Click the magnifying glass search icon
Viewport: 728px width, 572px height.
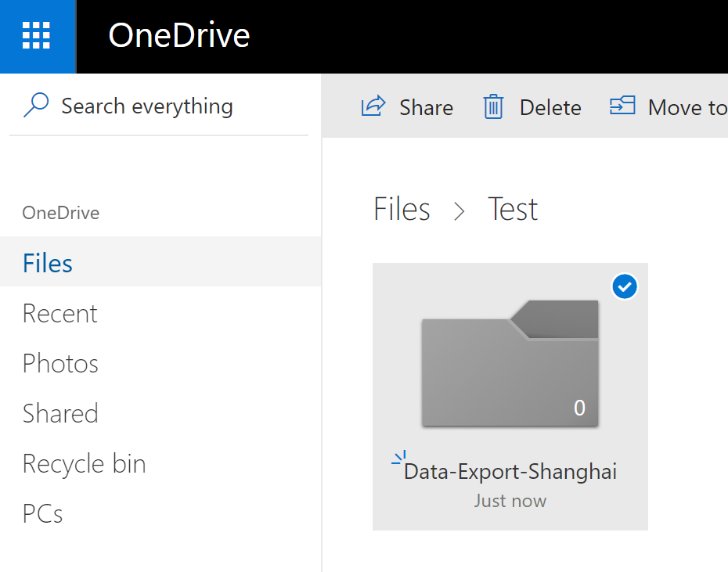[x=36, y=105]
